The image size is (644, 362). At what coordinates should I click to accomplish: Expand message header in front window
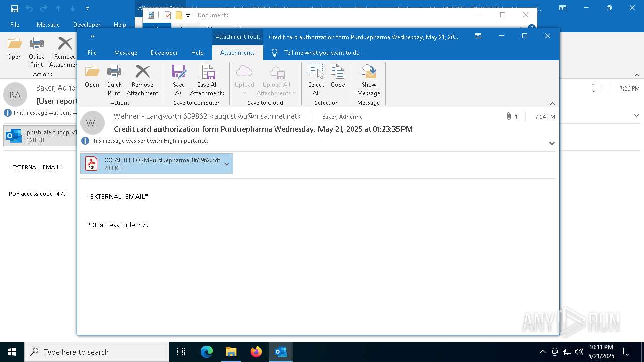pos(552,143)
